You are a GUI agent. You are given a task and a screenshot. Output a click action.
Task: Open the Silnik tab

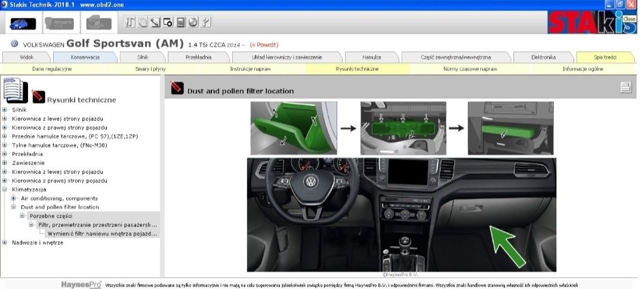(x=143, y=57)
